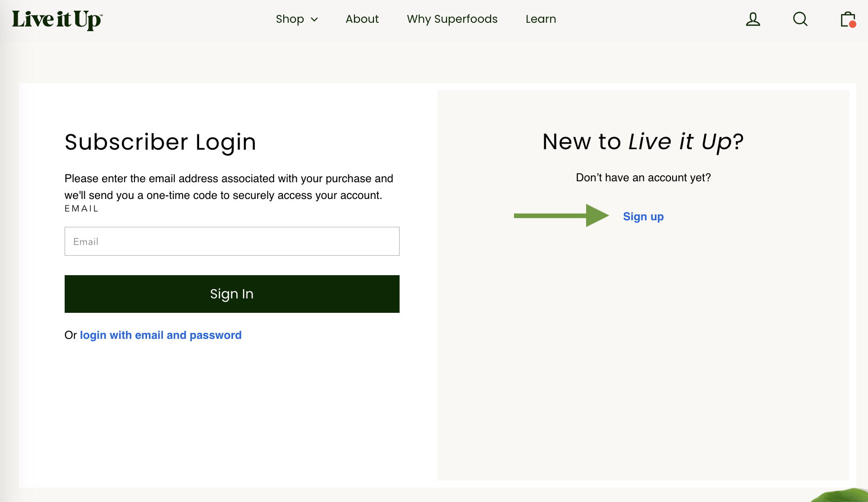Screen dimensions: 868x502
Task: Click the Sign In button
Action: click(x=232, y=294)
